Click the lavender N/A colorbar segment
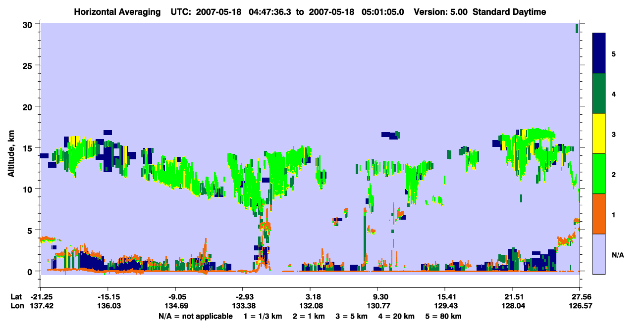644x330 pixels. [x=599, y=254]
